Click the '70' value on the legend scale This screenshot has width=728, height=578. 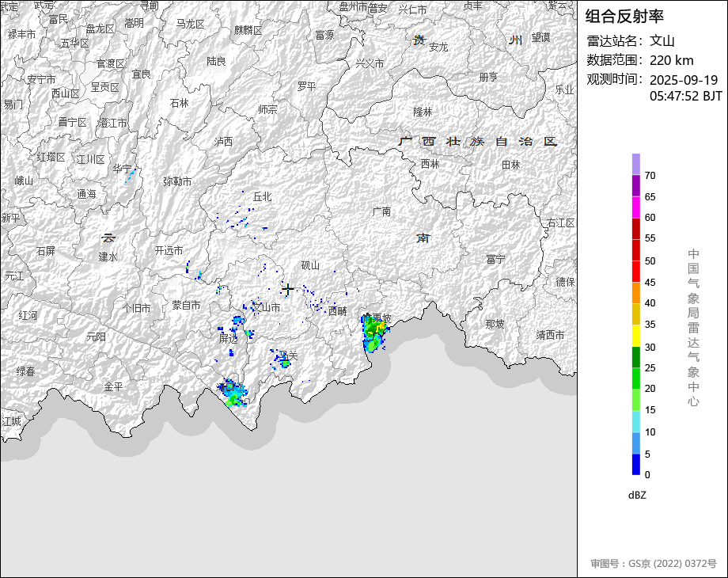pyautogui.click(x=650, y=176)
